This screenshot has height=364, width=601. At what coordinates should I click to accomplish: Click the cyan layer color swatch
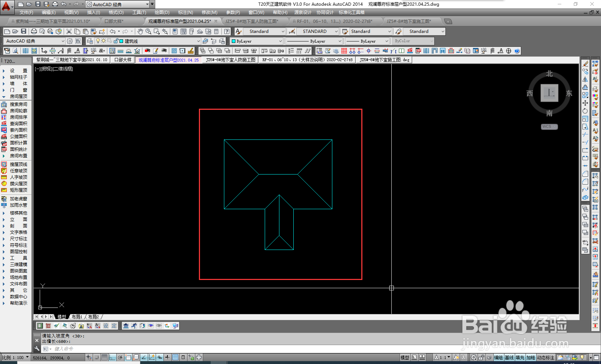(121, 41)
